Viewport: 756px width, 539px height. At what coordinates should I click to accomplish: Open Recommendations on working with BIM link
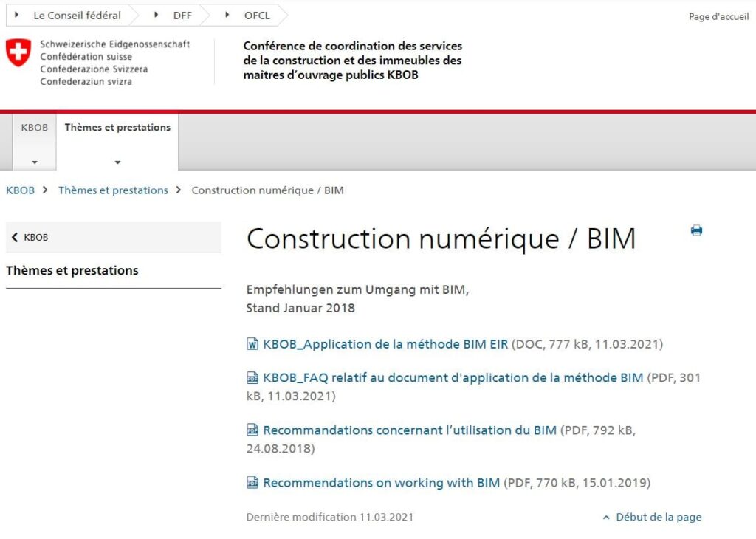381,483
